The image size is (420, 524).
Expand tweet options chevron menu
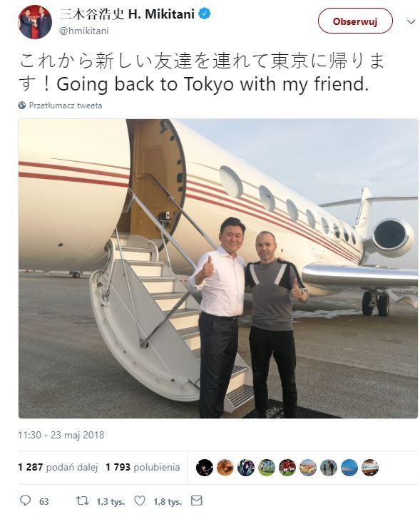tap(411, 21)
